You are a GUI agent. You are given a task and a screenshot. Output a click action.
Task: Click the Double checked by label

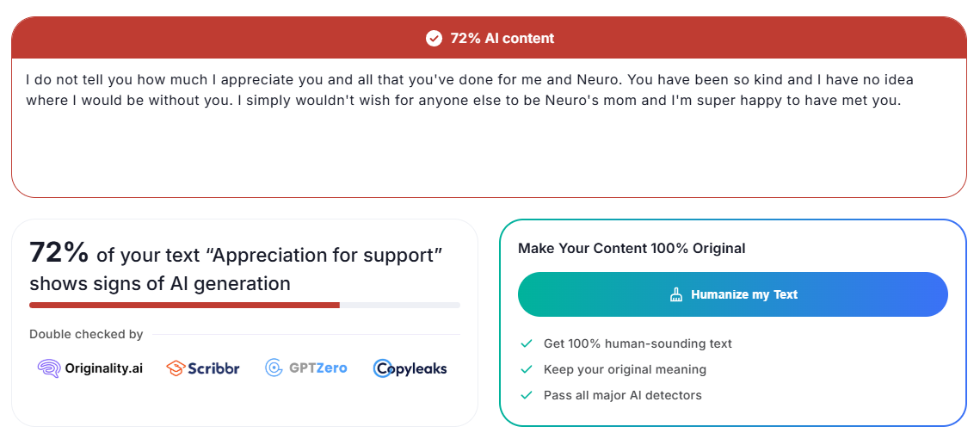86,334
